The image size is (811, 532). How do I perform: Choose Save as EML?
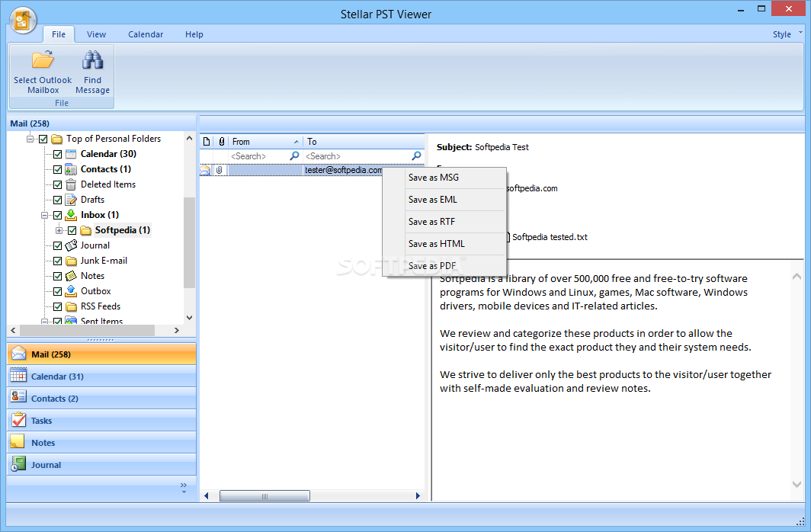click(x=444, y=200)
